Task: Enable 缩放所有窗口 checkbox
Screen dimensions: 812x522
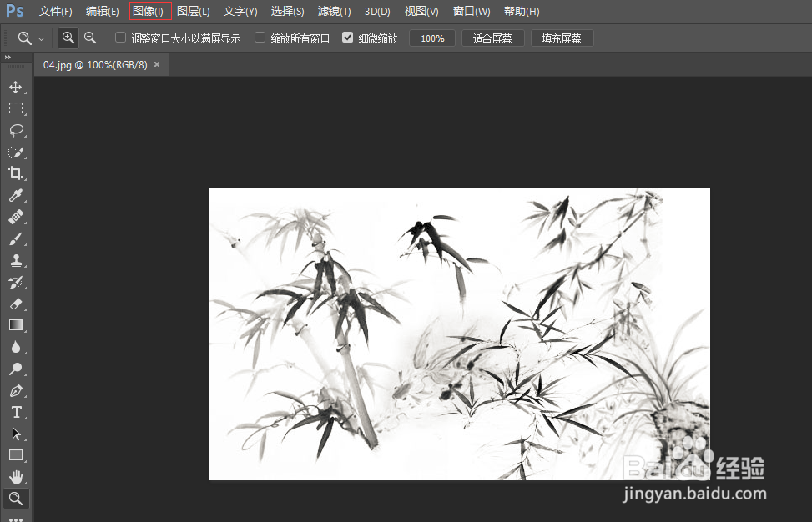Action: pos(260,38)
